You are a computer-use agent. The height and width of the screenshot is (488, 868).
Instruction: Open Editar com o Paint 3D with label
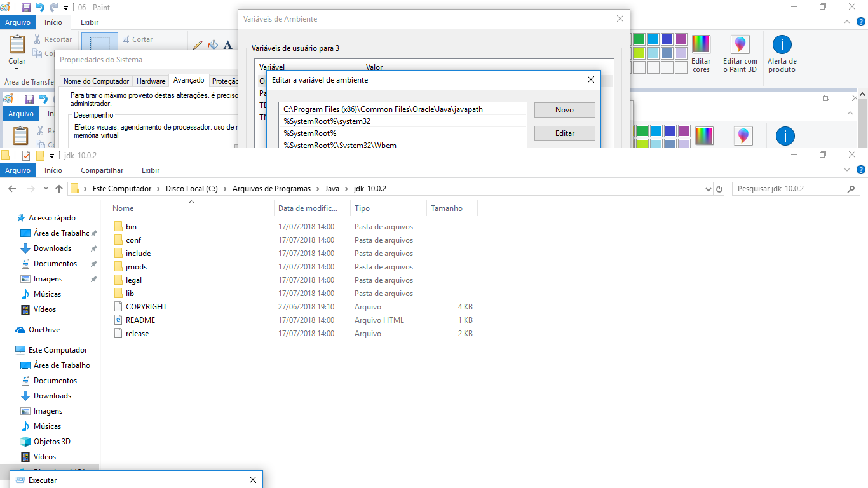point(740,54)
